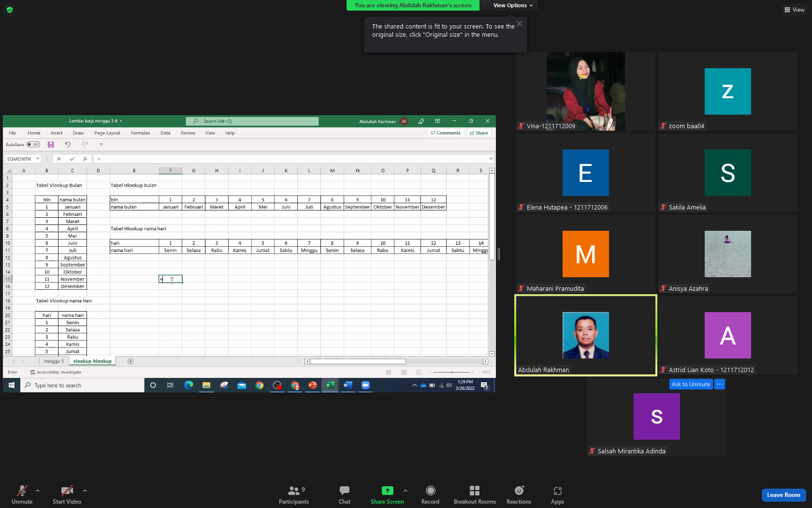The width and height of the screenshot is (812, 508).
Task: Undo the last action in Excel
Action: click(x=68, y=145)
